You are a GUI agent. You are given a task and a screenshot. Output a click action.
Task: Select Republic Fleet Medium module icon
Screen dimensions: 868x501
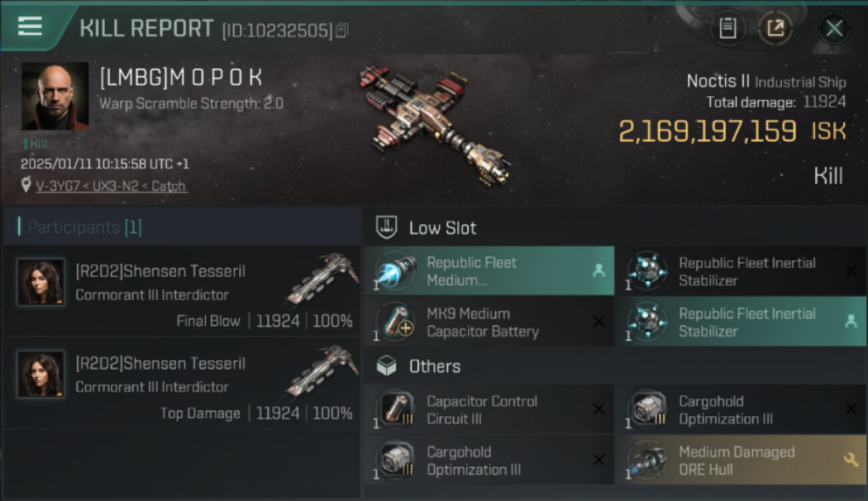coord(395,271)
